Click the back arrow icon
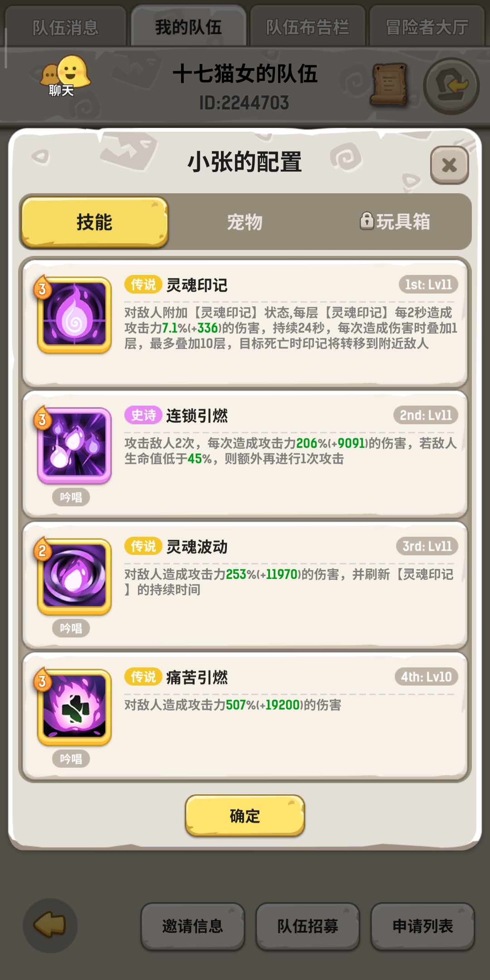Image resolution: width=490 pixels, height=980 pixels. 50,925
